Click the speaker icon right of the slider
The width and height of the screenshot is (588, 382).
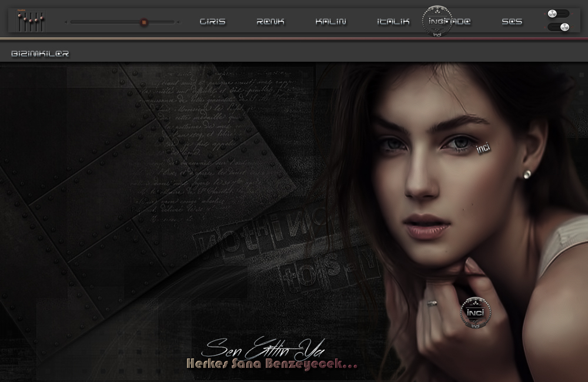[x=178, y=22]
